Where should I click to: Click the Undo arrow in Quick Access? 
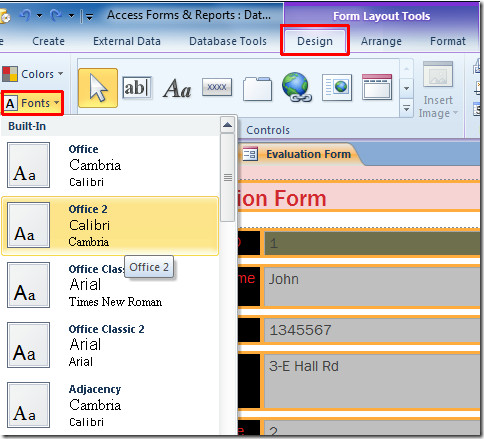click(25, 15)
